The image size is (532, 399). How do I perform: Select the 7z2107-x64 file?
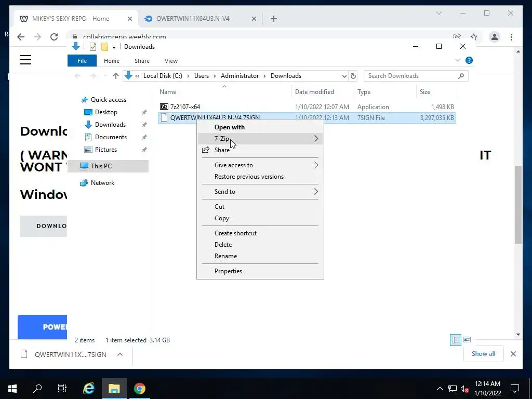[185, 107]
